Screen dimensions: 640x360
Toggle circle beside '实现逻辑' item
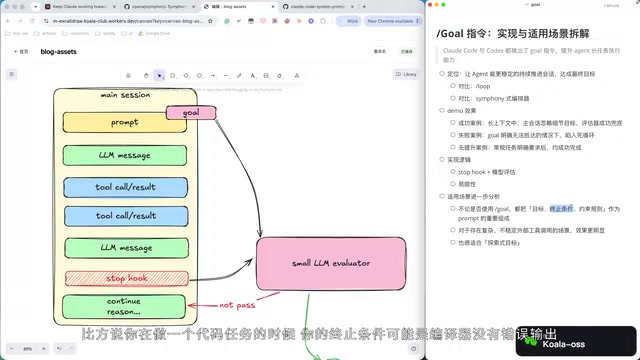(x=442, y=159)
